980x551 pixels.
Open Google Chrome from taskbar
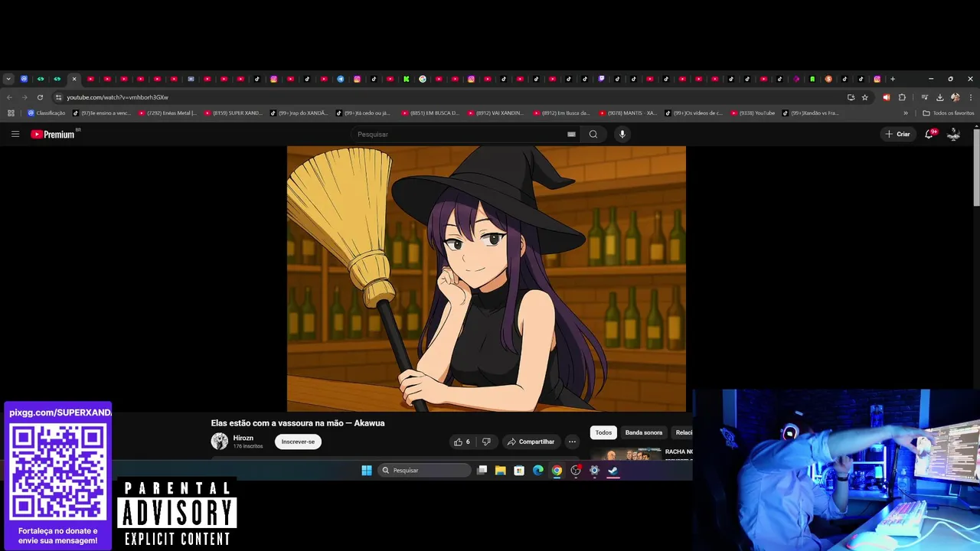(557, 470)
